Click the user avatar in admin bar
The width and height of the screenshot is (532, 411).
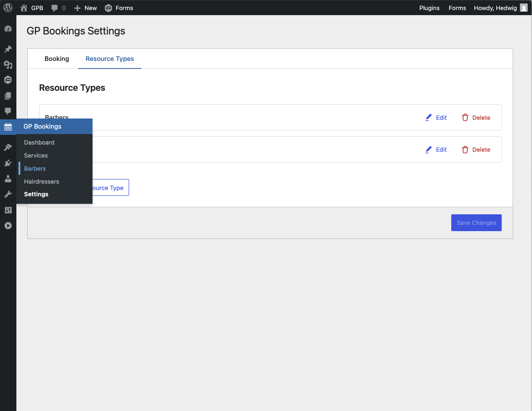click(x=524, y=8)
